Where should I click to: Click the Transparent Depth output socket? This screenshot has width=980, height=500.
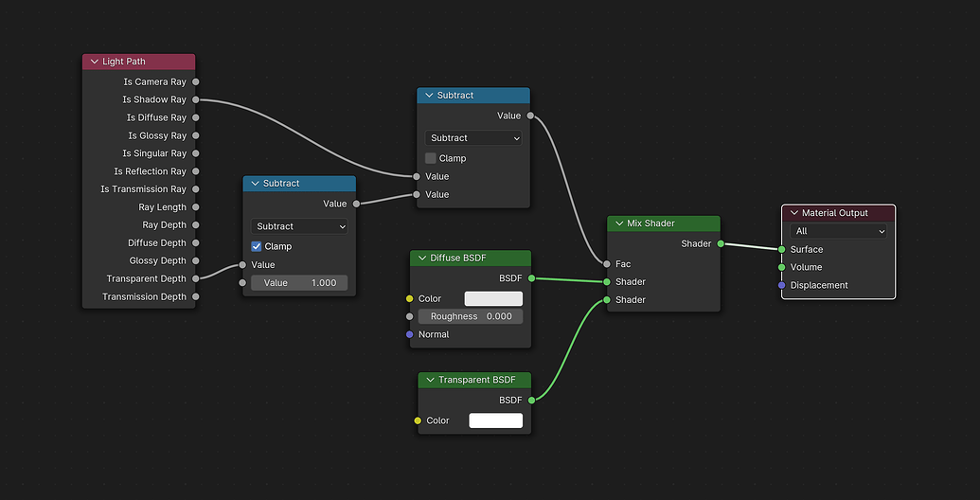[x=196, y=278]
